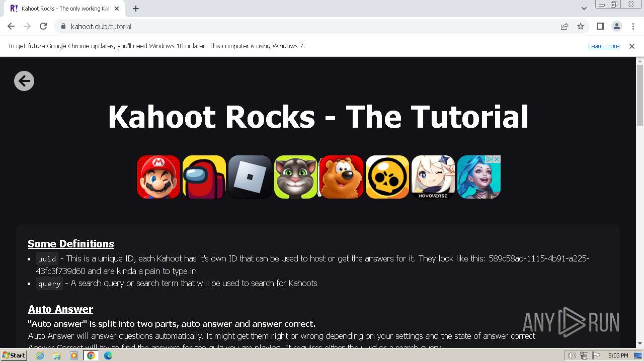644x362 pixels.
Task: Open the Learn more link
Action: click(x=604, y=46)
